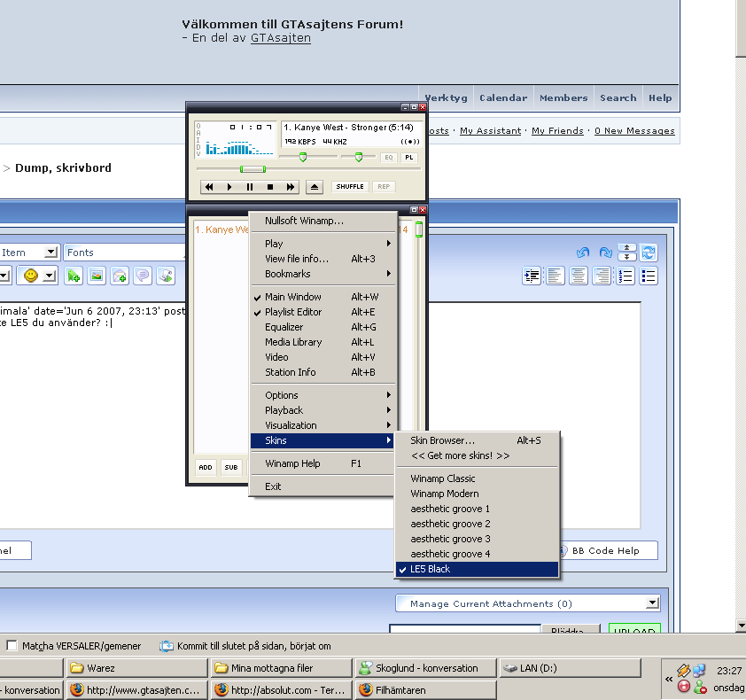
Task: Expand the Bookmarks submenu
Action: coord(322,274)
